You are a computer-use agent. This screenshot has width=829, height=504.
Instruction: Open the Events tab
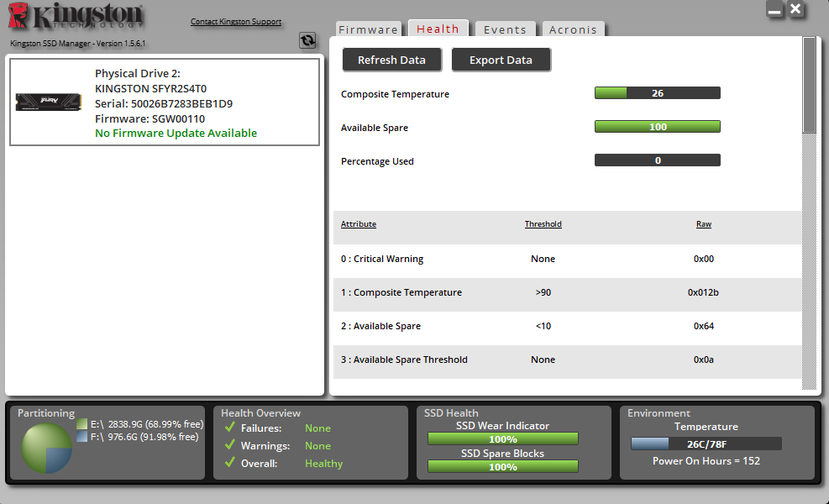[505, 29]
